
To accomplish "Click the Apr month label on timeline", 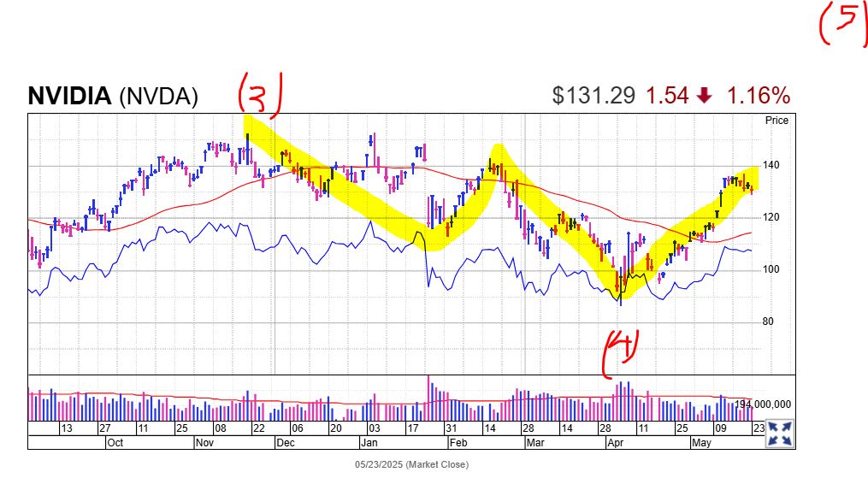I will (615, 443).
